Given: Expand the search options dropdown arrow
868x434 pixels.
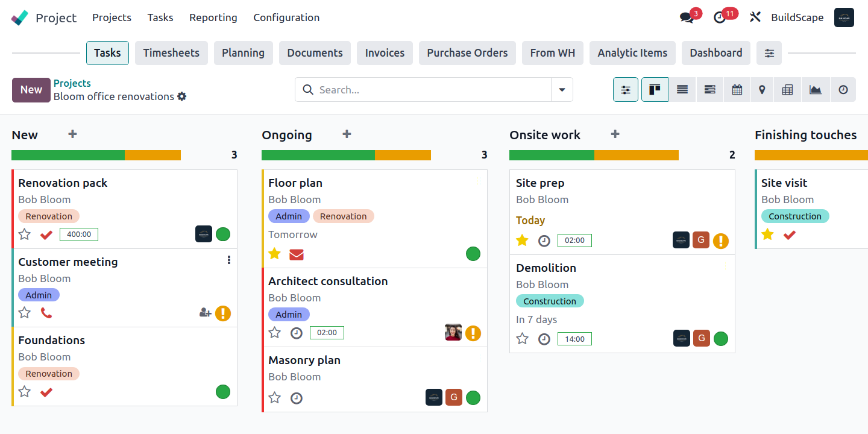Looking at the screenshot, I should [x=561, y=89].
